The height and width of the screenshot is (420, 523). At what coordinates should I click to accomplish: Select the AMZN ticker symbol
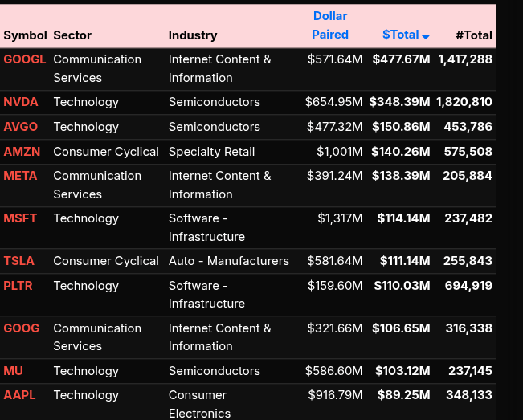pyautogui.click(x=22, y=152)
